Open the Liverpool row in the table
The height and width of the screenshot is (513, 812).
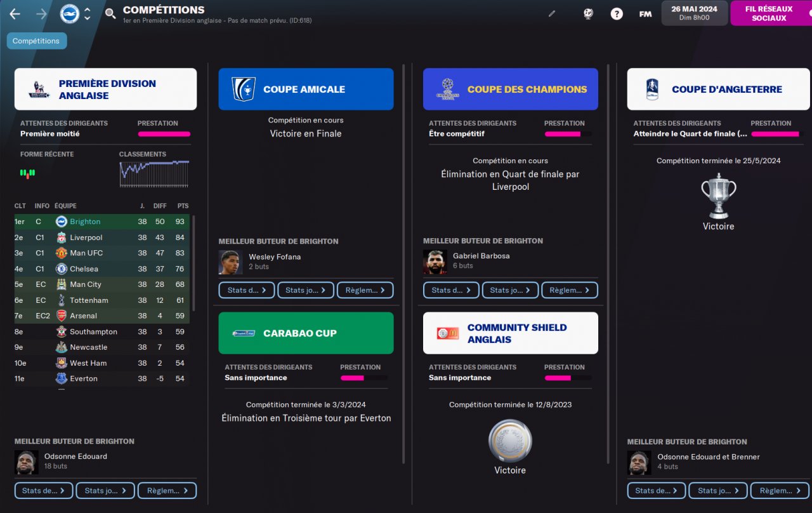point(102,237)
